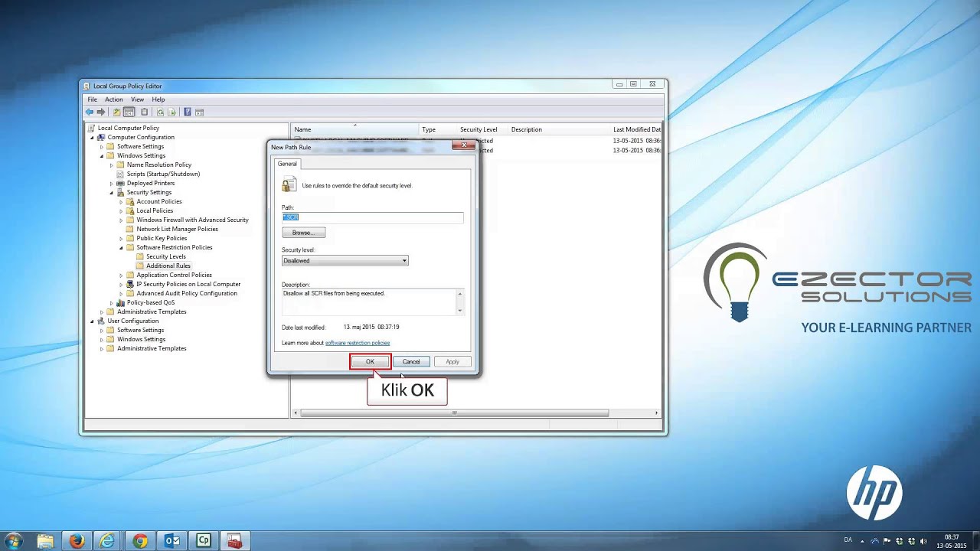The image size is (980, 551).
Task: Click the Browse... button
Action: tap(303, 233)
